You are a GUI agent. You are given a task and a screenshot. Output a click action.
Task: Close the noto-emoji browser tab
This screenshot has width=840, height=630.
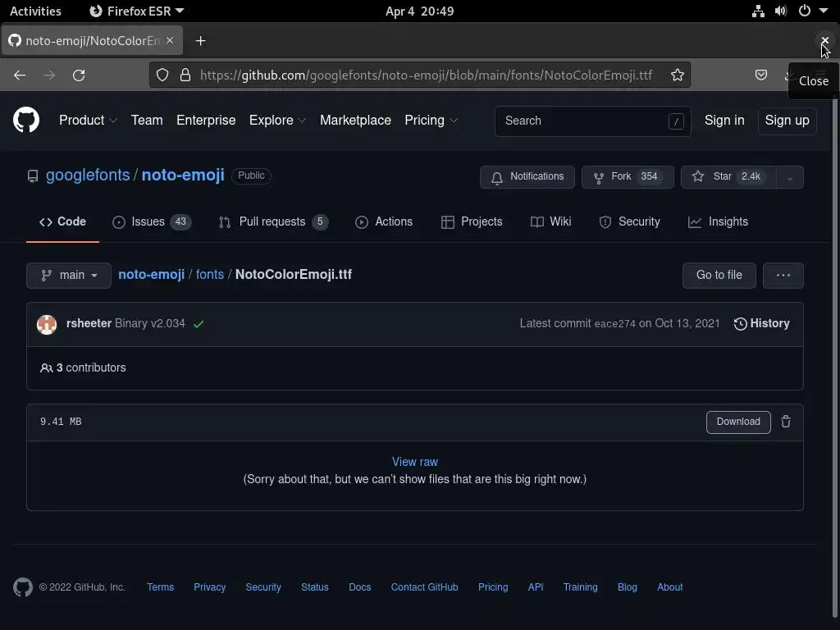click(170, 40)
